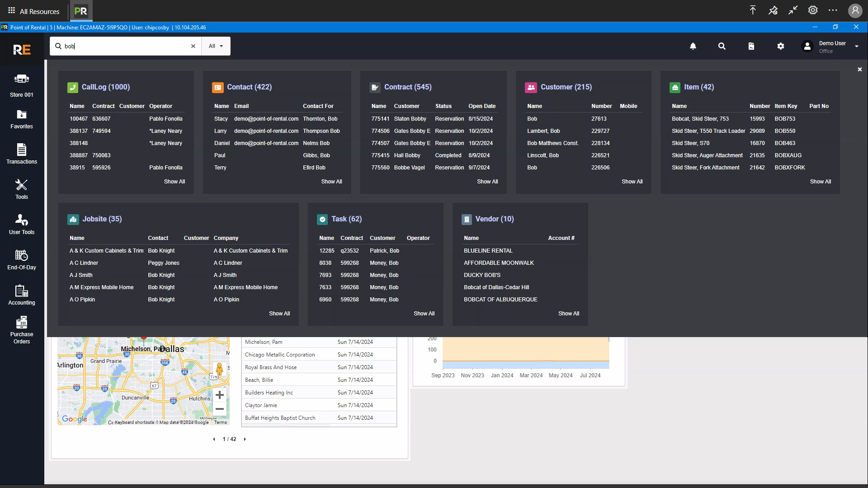The height and width of the screenshot is (488, 868).
Task: Expand the All search filter dropdown
Action: [216, 46]
